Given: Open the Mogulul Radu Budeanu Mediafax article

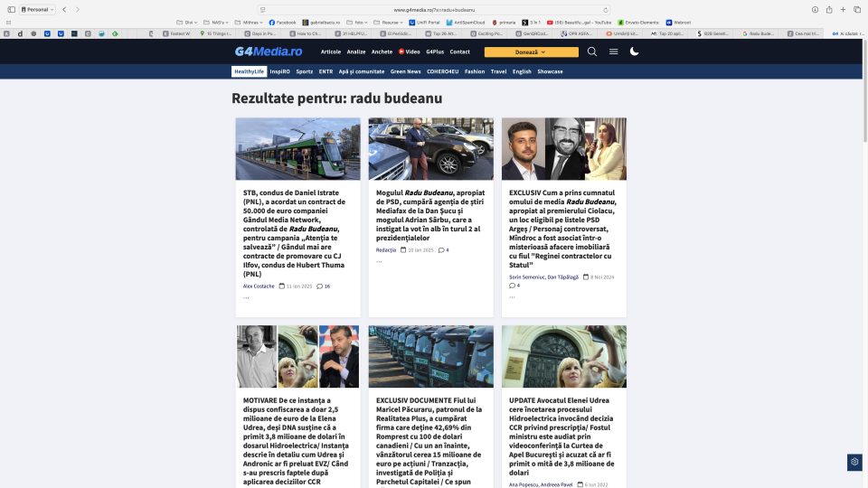Looking at the screenshot, I should 430,216.
